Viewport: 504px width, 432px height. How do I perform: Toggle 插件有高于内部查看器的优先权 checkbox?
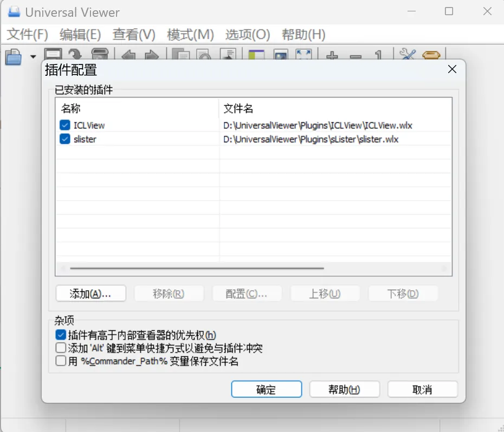pos(61,335)
